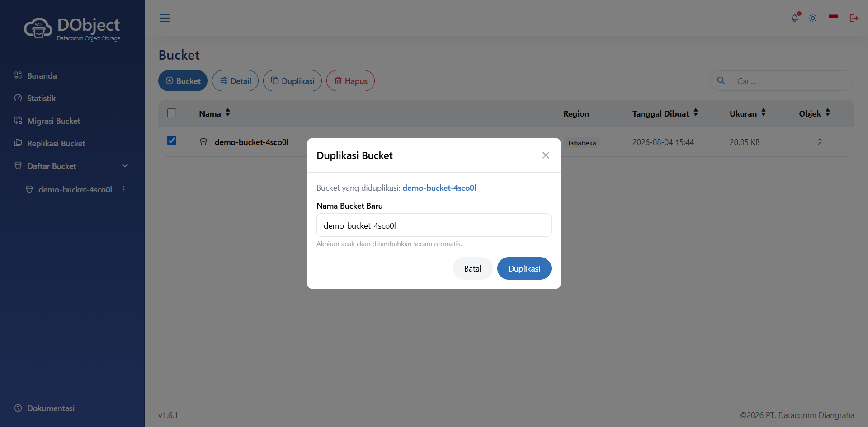Toggle the hamburger sidebar menu icon
868x427 pixels.
(x=165, y=18)
